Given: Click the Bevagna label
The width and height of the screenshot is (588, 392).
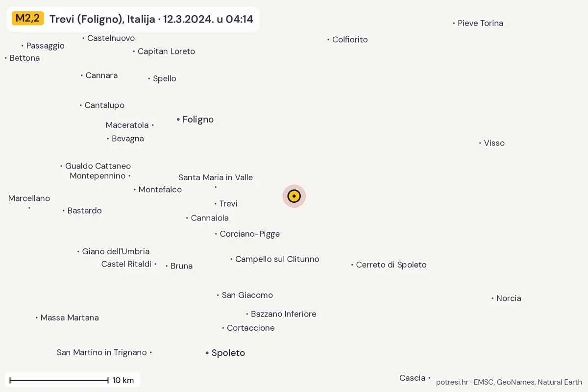Looking at the screenshot, I should pos(128,139).
